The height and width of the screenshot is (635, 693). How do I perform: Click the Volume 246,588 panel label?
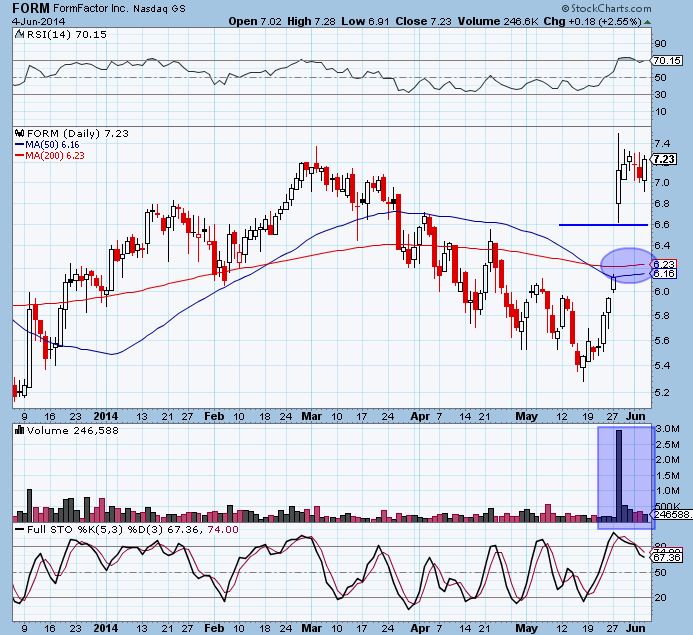(72, 430)
